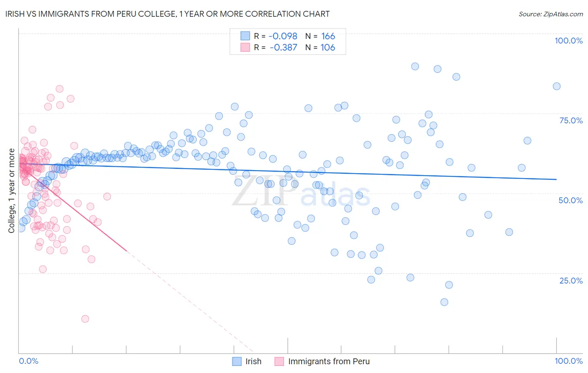Select the 100.0% y-axis label
Screen dimensions: 588x373
568,41
